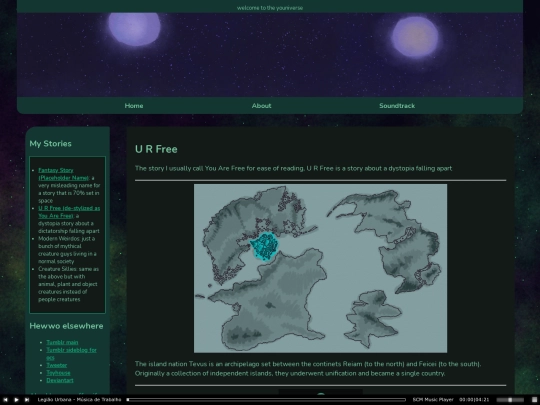Click the right moon in the banner
540x405 pixels.
(x=415, y=37)
